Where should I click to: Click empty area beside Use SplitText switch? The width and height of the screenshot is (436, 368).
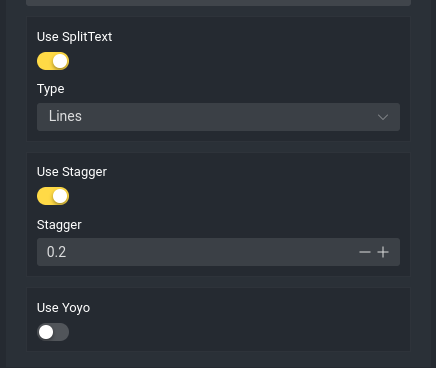[233, 61]
